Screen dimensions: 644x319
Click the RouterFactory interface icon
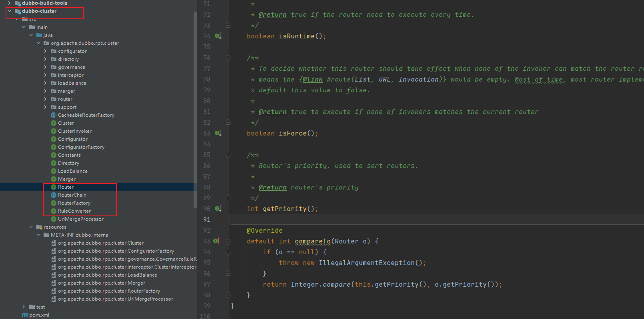pyautogui.click(x=54, y=203)
